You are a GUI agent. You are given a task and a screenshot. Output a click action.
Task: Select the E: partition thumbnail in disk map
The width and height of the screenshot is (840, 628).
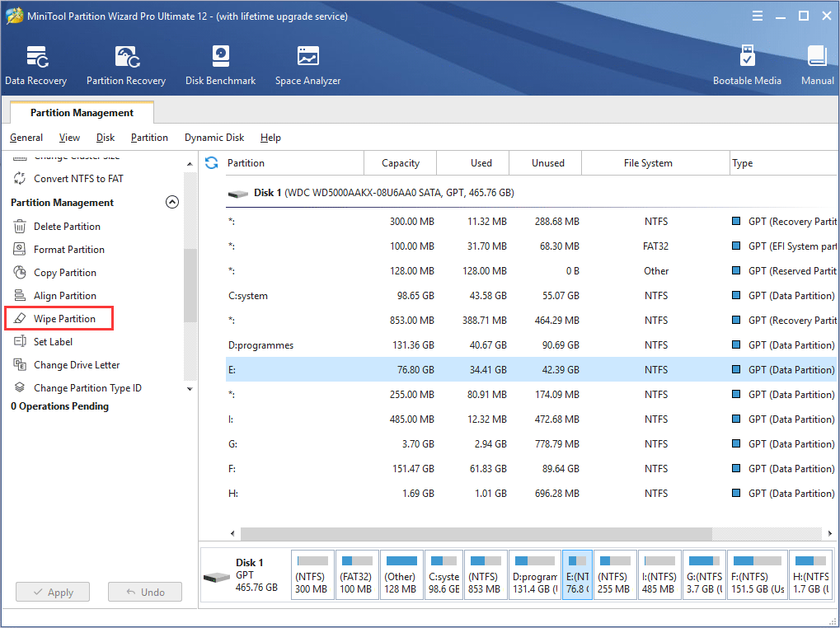click(x=577, y=574)
